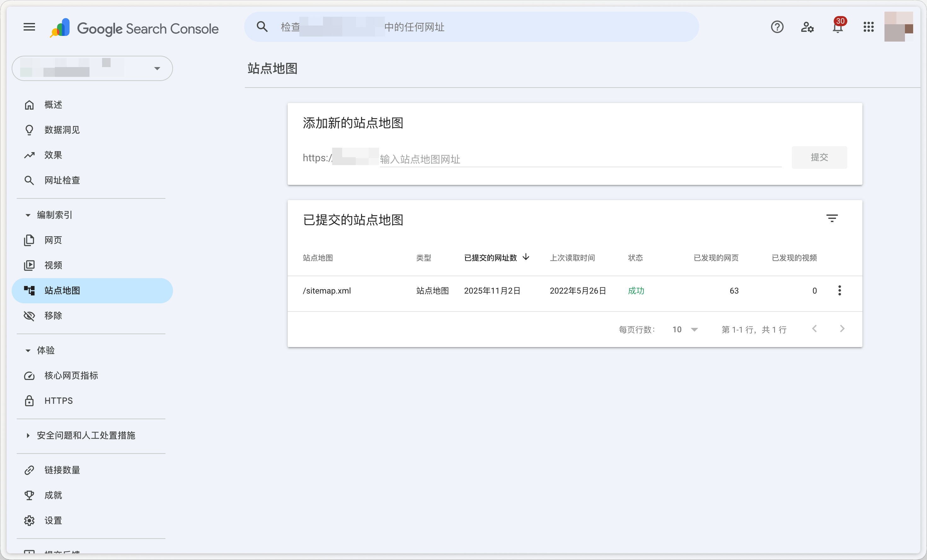Go to previous page of sitemaps
Image resolution: width=927 pixels, height=560 pixels.
(x=815, y=329)
